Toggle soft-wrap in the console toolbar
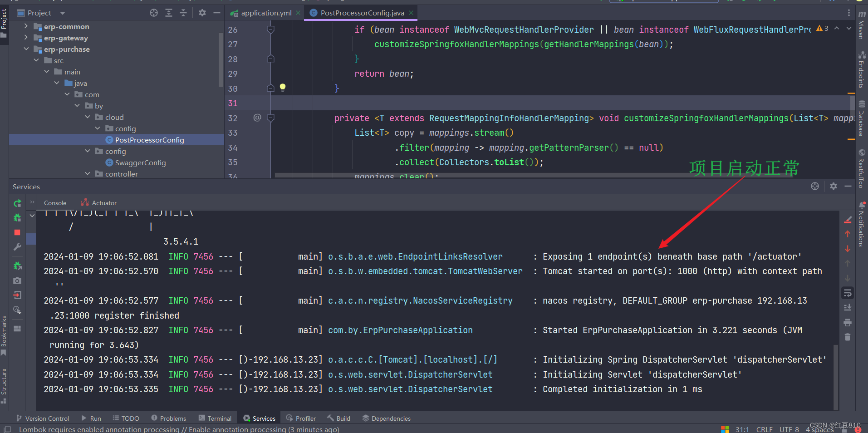Viewport: 868px width, 433px height. [848, 293]
